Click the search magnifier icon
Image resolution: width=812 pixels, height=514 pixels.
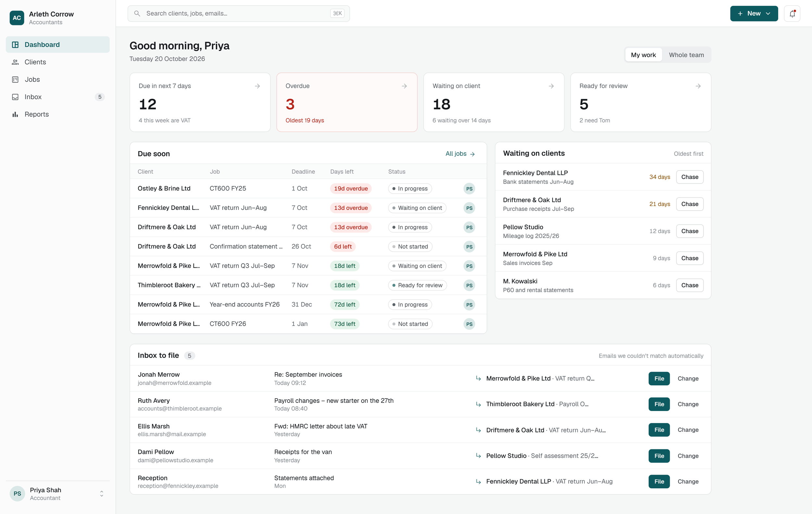click(x=137, y=14)
